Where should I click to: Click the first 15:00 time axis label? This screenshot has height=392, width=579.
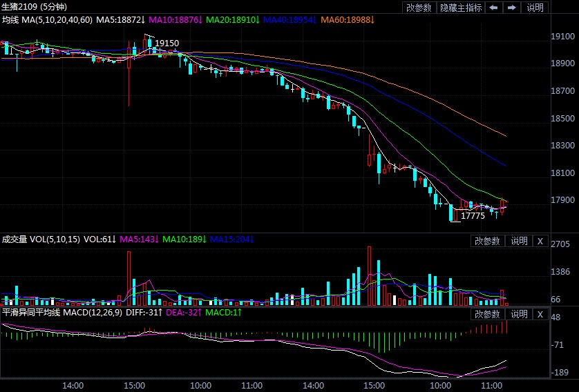click(135, 386)
